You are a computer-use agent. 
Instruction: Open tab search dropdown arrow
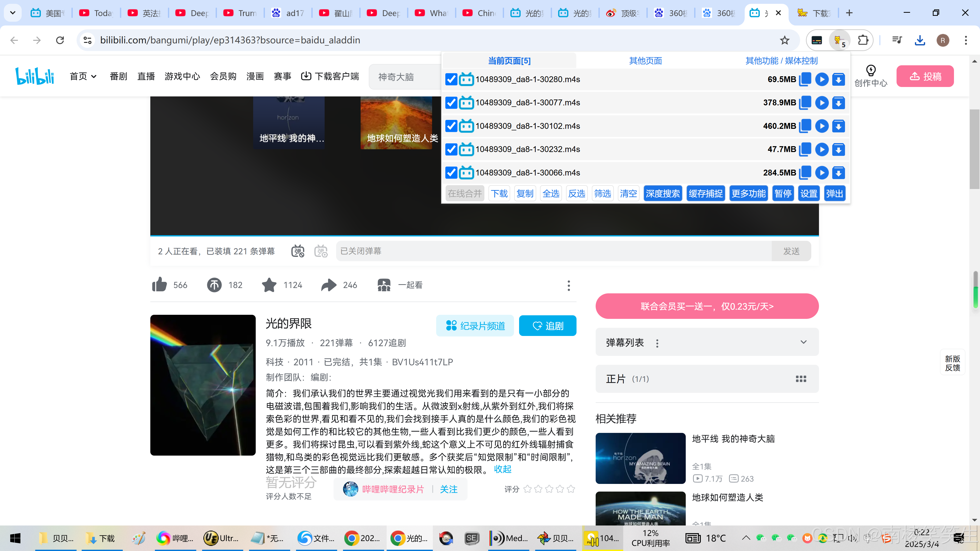click(x=13, y=13)
